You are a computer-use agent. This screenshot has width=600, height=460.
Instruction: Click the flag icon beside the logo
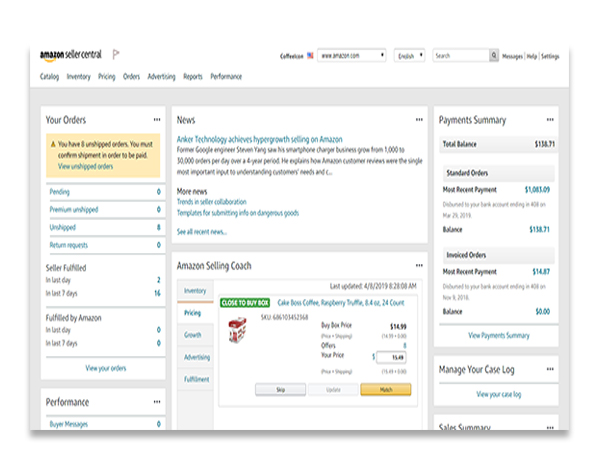pos(116,55)
